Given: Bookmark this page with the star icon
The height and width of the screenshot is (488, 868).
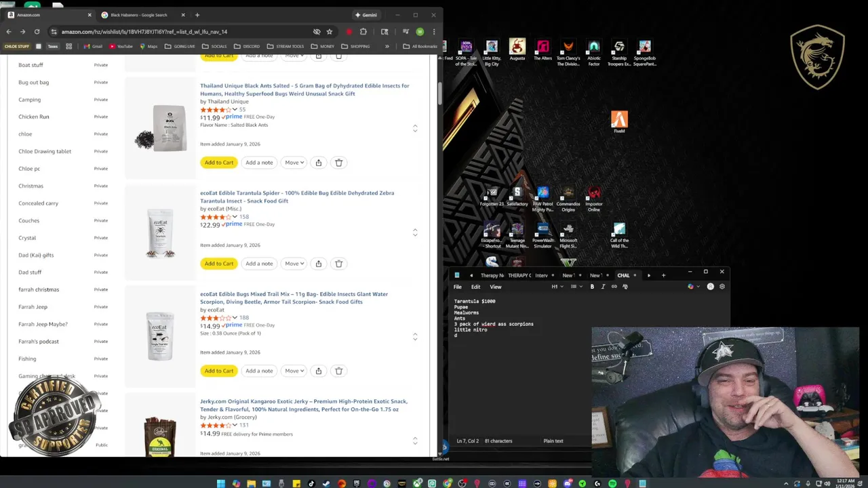Looking at the screenshot, I should pos(330,32).
